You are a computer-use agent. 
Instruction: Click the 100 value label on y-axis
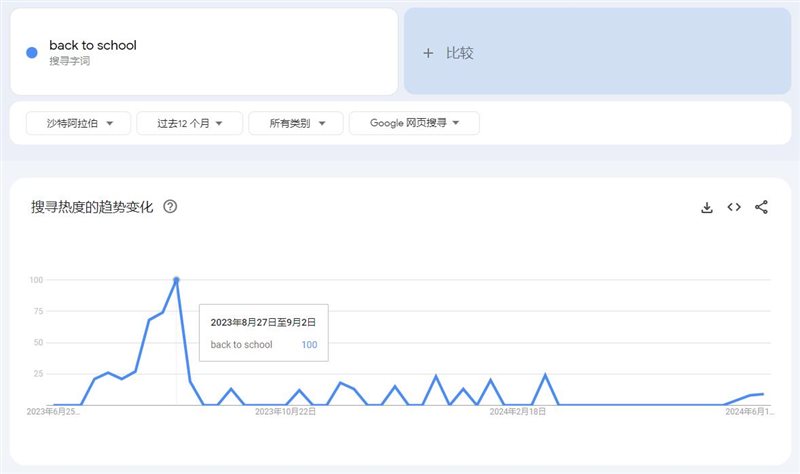tap(36, 280)
